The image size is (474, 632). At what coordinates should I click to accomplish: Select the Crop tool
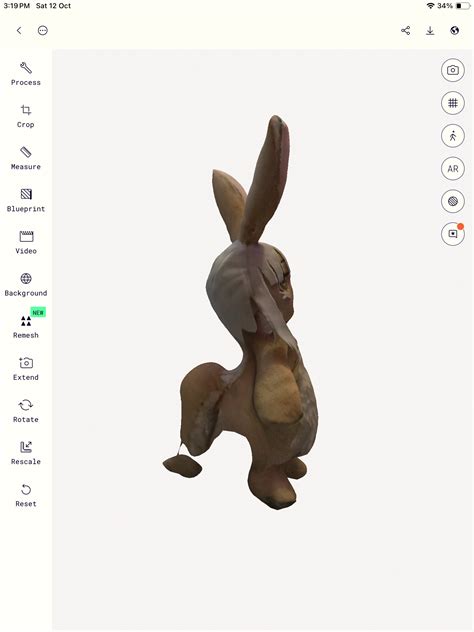(26, 116)
